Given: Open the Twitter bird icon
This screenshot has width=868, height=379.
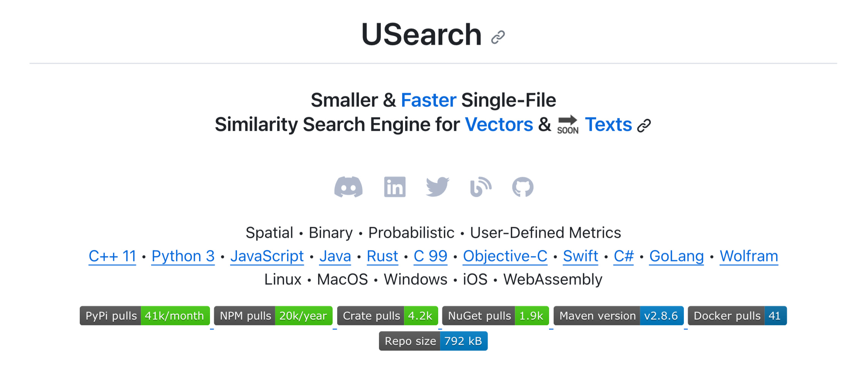Looking at the screenshot, I should tap(437, 187).
